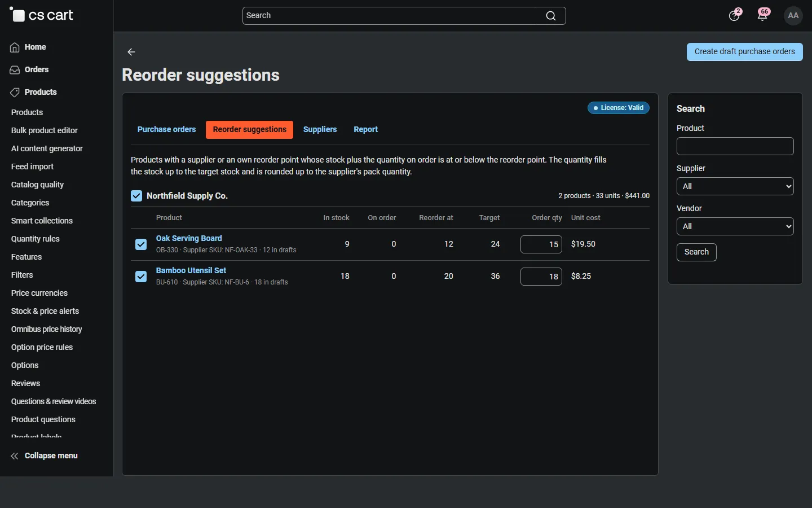Open the Products sidebar section
Image resolution: width=812 pixels, height=508 pixels.
41,92
